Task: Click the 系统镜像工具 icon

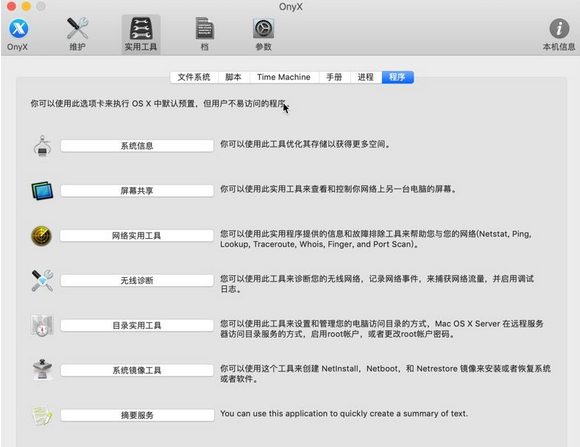Action: (42, 370)
